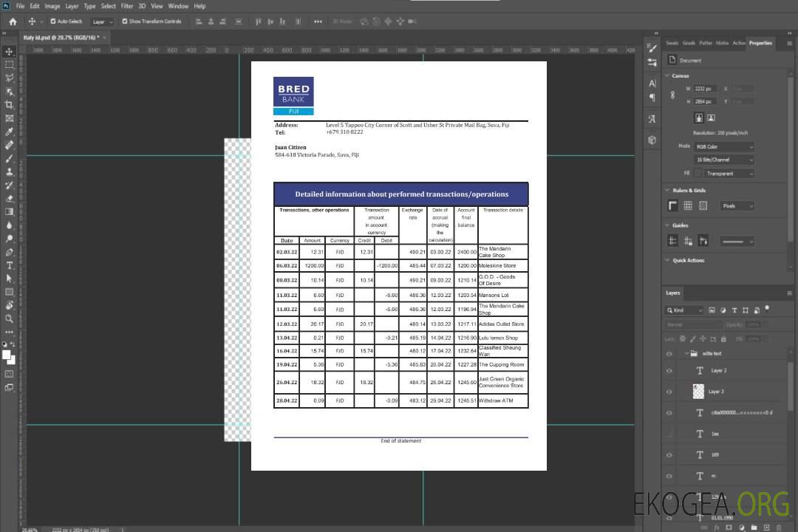Select the Dodge tool
Image resolution: width=798 pixels, height=532 pixels.
click(9, 238)
